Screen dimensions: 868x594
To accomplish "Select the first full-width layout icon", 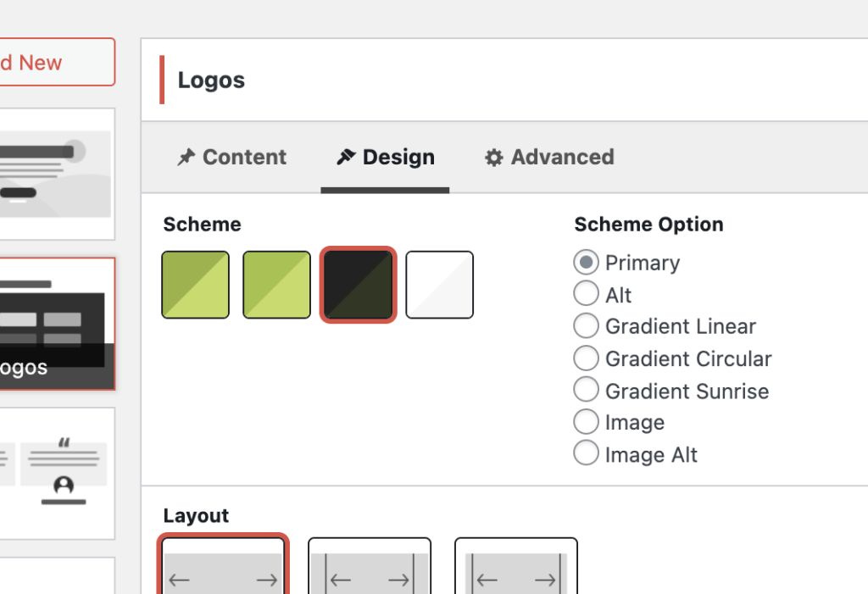I will (224, 566).
